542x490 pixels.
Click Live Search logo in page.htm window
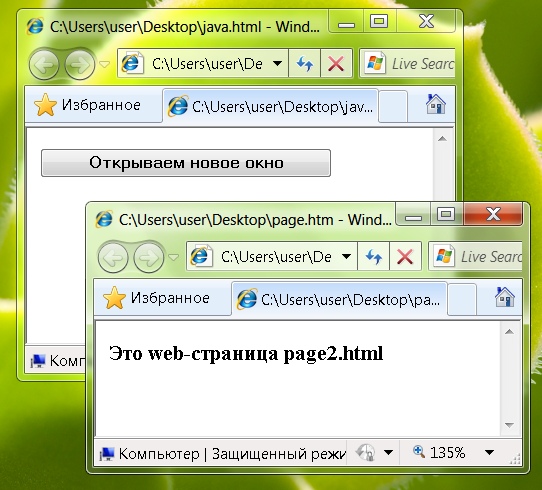point(445,256)
